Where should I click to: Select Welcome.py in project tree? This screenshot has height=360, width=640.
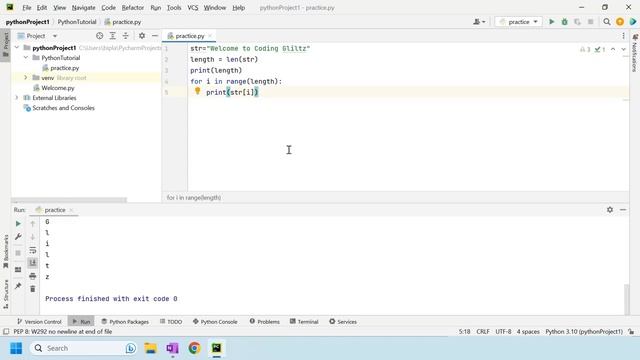[x=58, y=88]
